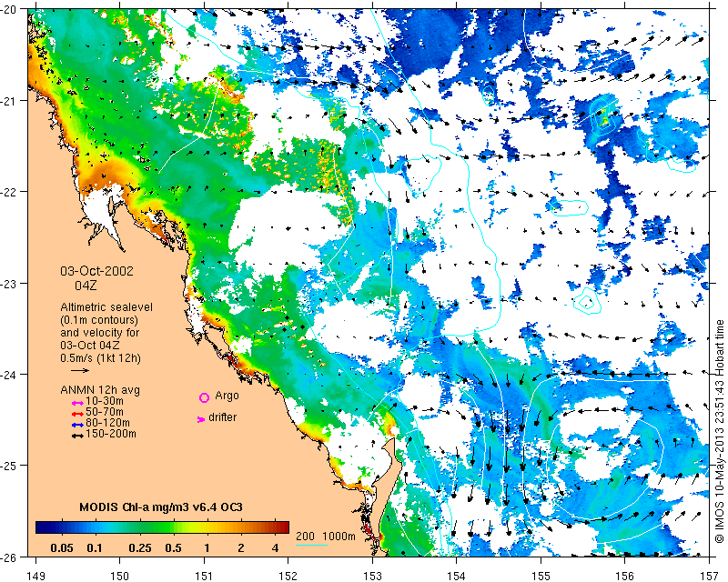This screenshot has height=582, width=728.
Task: Click the 'MODIS Chl-a mg/m3 v6.4 OC3' title
Action: pos(161,507)
